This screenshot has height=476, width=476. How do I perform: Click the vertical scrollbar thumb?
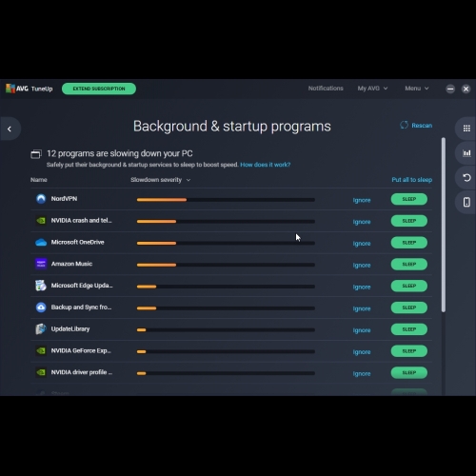click(x=444, y=225)
